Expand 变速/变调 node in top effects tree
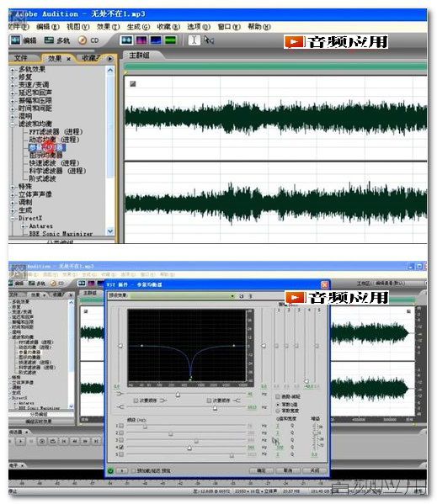437x504 pixels. point(13,86)
